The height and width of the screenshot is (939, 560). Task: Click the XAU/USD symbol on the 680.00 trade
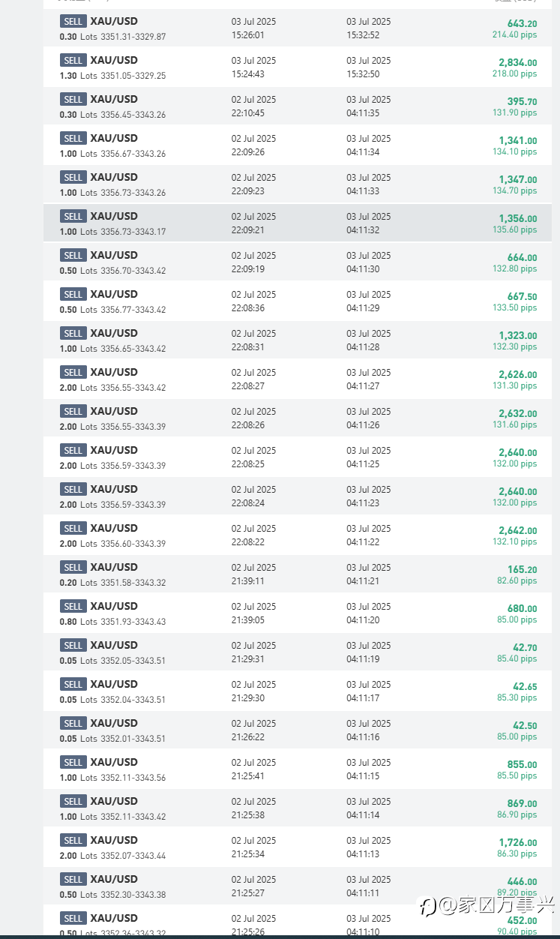click(x=113, y=606)
